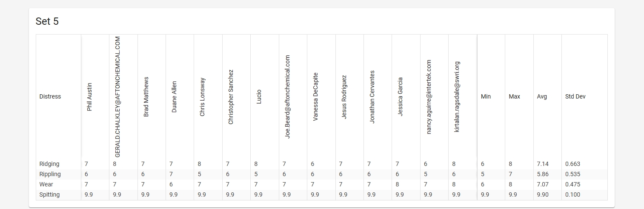Click the Rippling row label
Viewport: 644px width, 209px height.
click(50, 174)
